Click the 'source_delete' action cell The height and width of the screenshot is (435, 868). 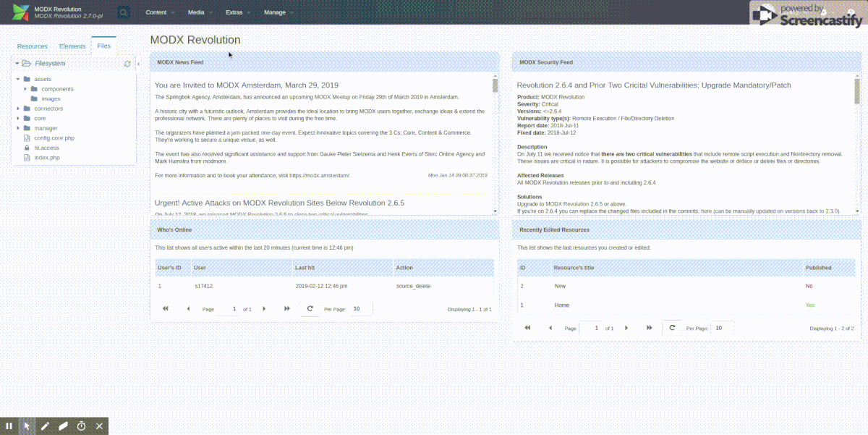click(x=414, y=286)
